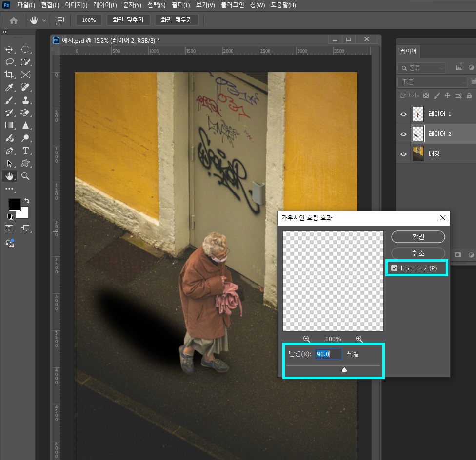Reset default foreground and background colors
Image resolution: width=476 pixels, height=460 pixels.
point(10,216)
